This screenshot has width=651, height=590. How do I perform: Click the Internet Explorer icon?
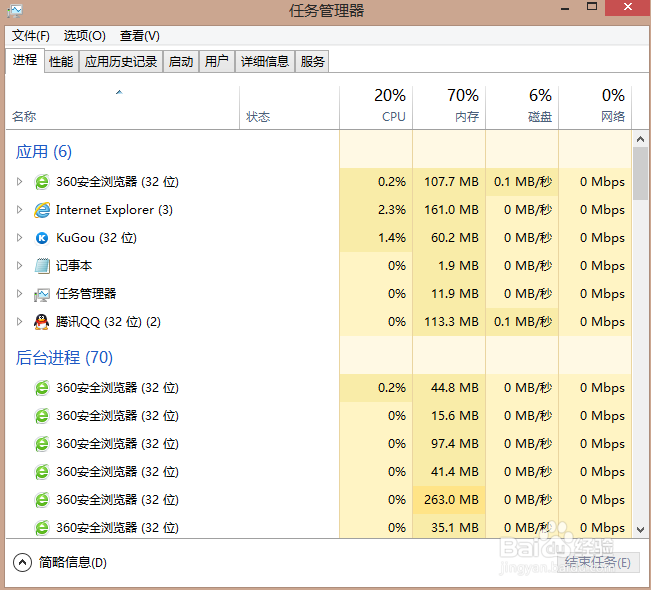[42, 210]
